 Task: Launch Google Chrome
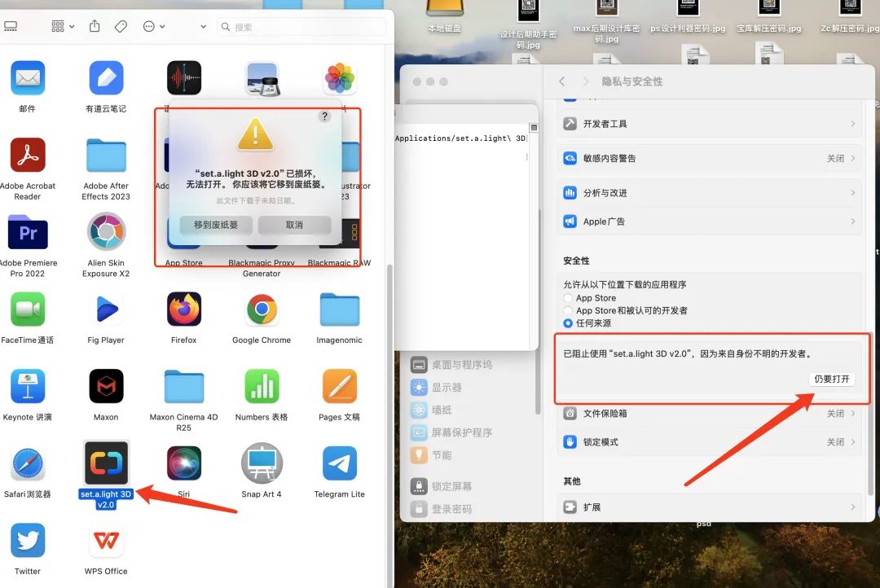(x=262, y=309)
